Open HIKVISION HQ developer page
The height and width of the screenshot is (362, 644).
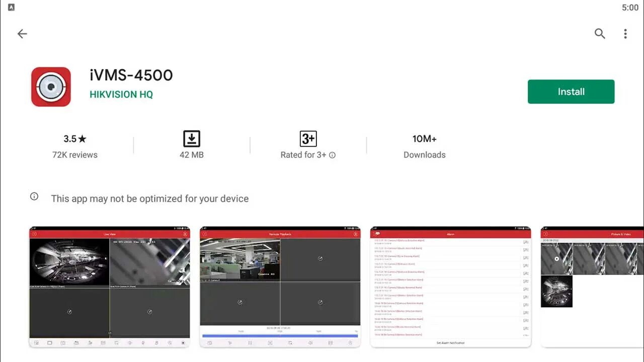121,94
